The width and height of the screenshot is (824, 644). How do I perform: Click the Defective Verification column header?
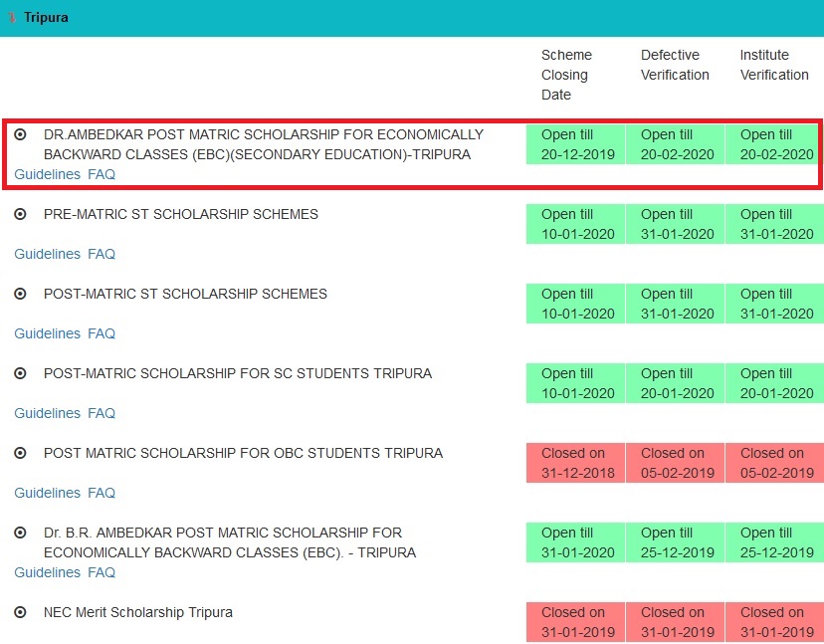point(675,65)
